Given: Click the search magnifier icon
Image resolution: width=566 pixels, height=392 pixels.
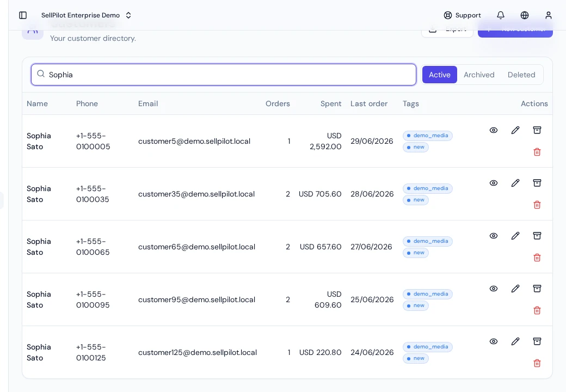Looking at the screenshot, I should (x=41, y=74).
